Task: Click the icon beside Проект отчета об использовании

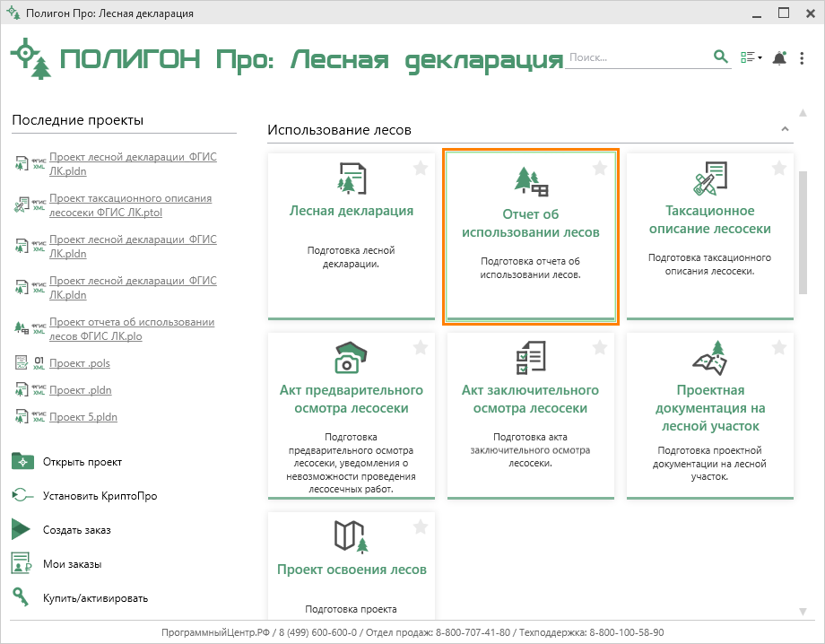Action: 21,328
